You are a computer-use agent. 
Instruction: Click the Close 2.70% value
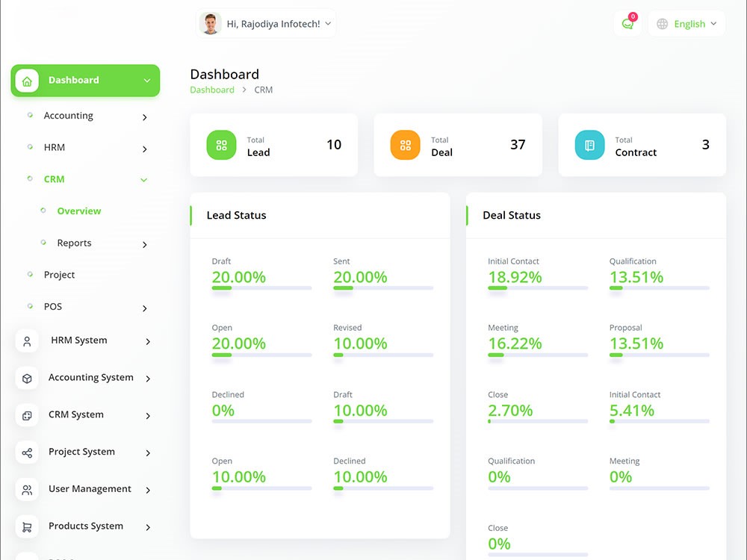[510, 411]
